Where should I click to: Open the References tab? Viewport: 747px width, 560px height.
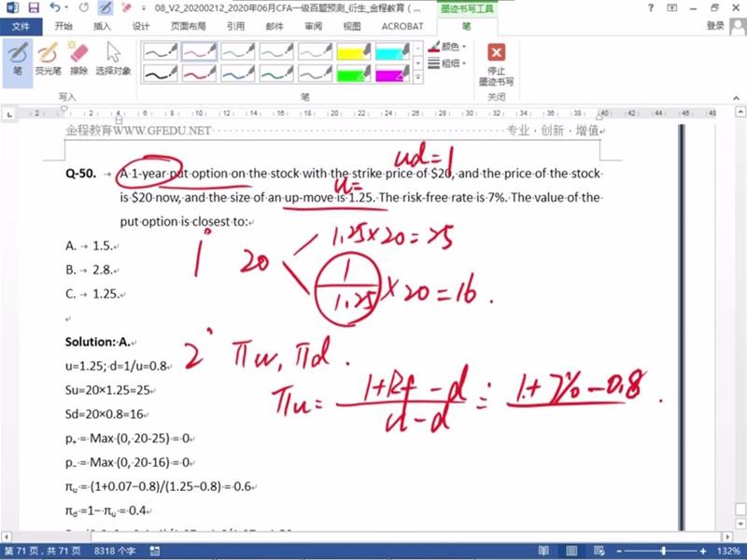235,26
